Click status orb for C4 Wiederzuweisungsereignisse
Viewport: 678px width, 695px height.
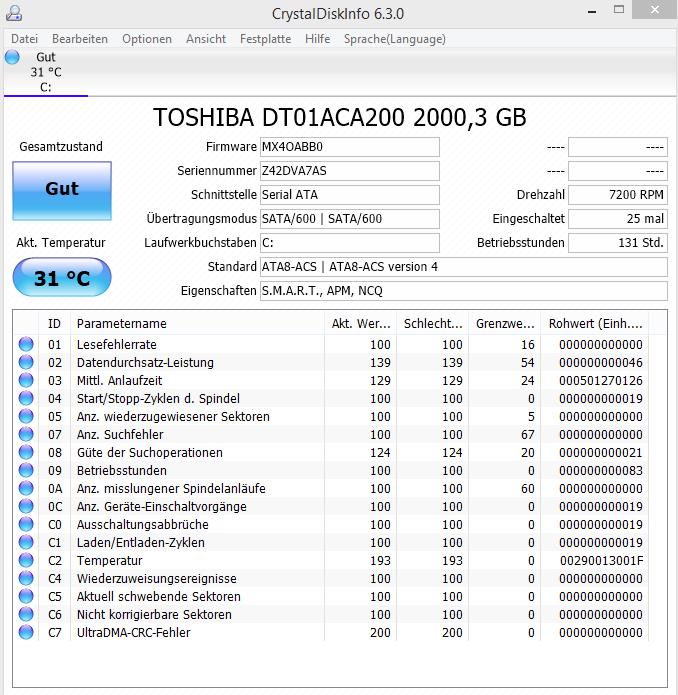26,578
